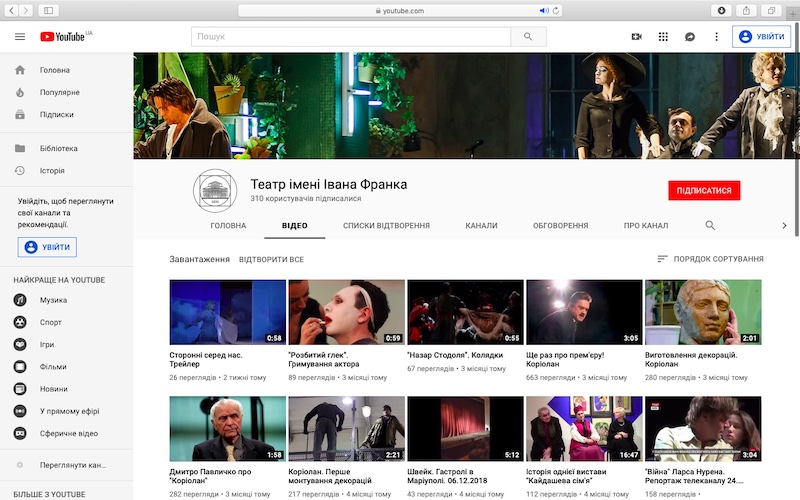Click the Пошук search input field

351,37
